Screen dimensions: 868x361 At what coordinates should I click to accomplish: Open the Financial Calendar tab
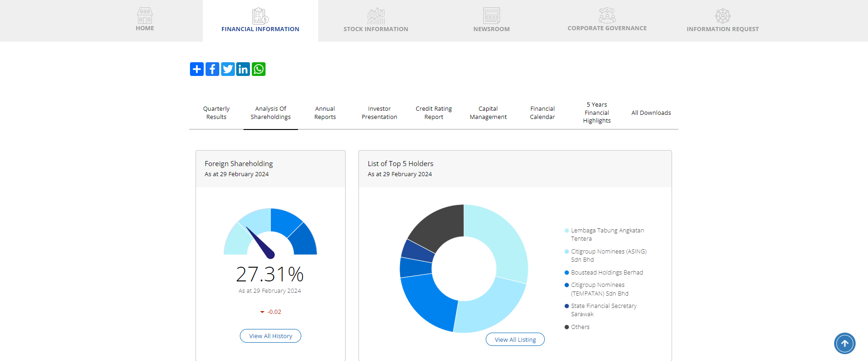[x=542, y=113]
